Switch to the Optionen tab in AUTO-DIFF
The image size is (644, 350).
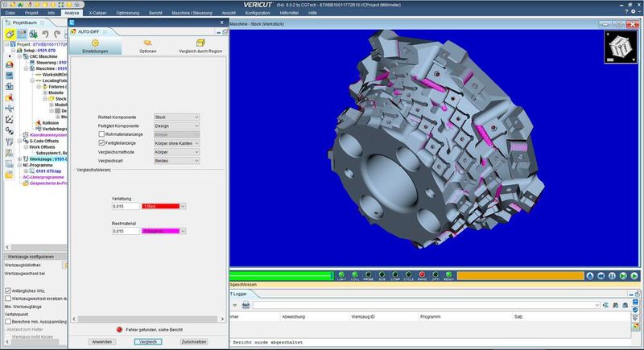[x=148, y=47]
